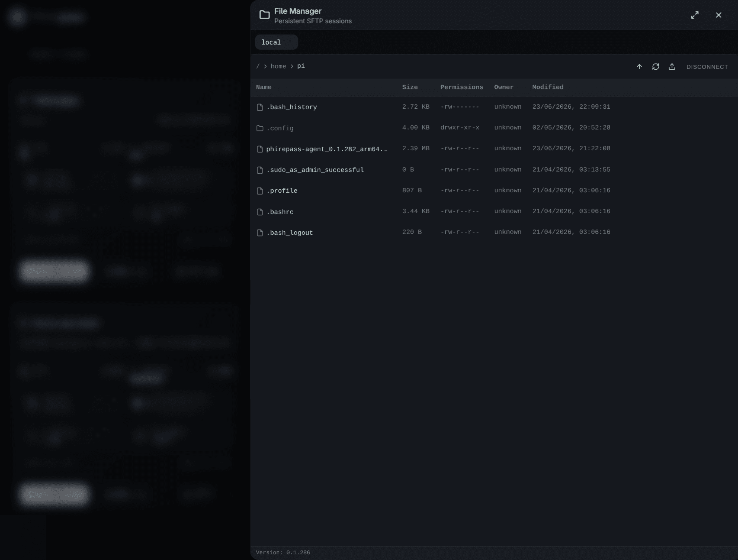Click 2.39 MB size value
Image resolution: width=738 pixels, height=560 pixels.
[416, 148]
